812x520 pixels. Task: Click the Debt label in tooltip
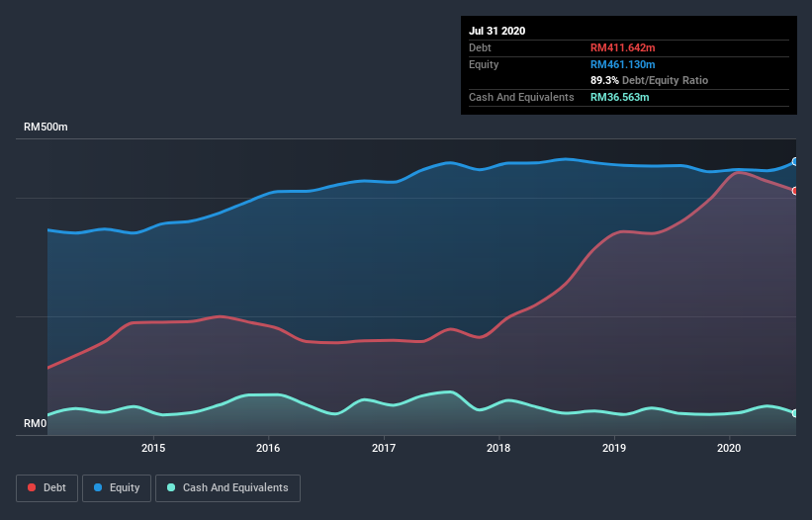[480, 48]
